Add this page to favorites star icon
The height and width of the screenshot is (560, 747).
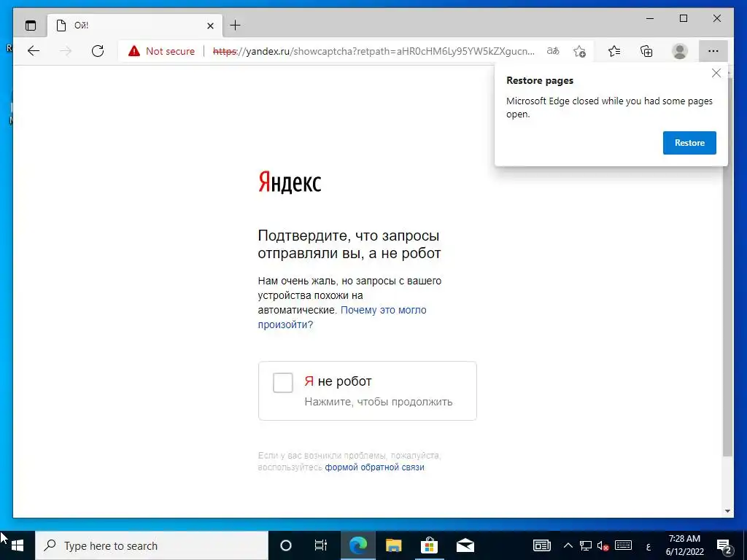pyautogui.click(x=579, y=51)
